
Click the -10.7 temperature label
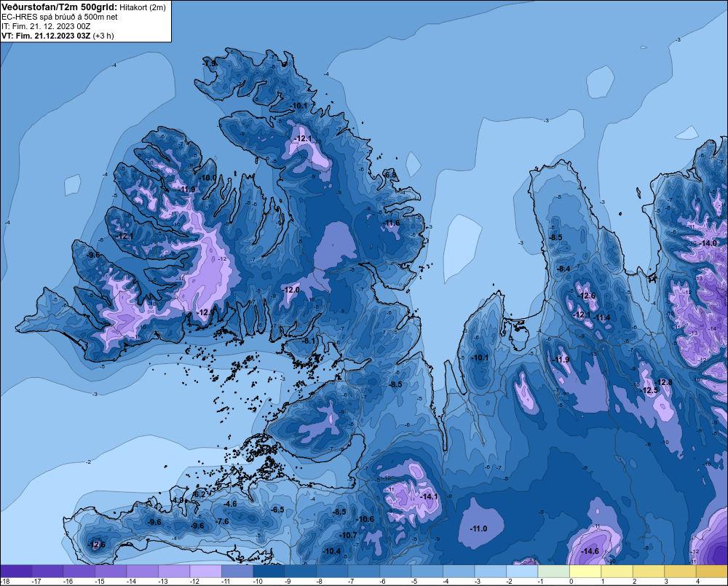(x=348, y=535)
